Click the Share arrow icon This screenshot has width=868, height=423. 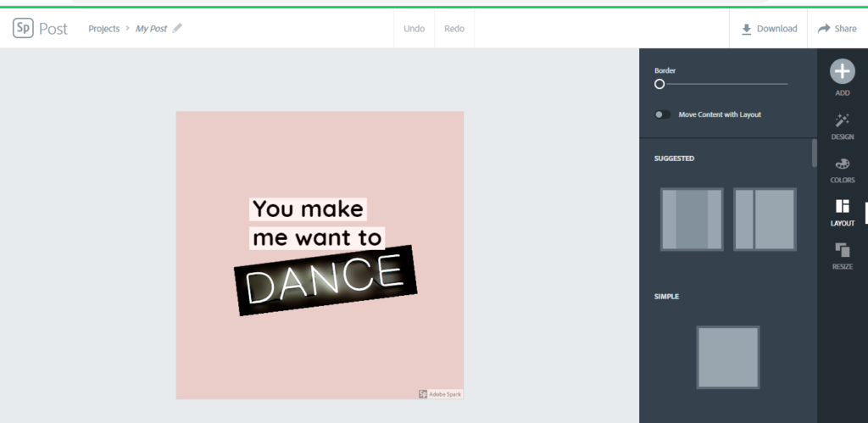click(x=824, y=28)
